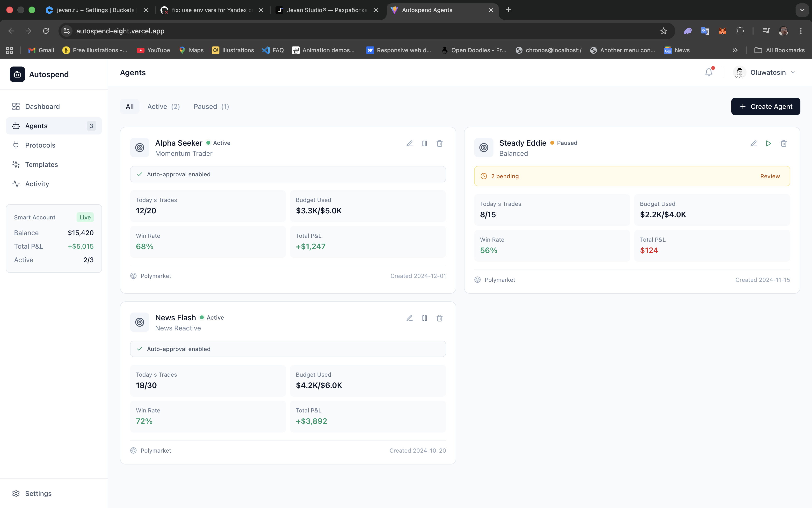Open the News bookmark
Image resolution: width=812 pixels, height=508 pixels.
coord(677,50)
